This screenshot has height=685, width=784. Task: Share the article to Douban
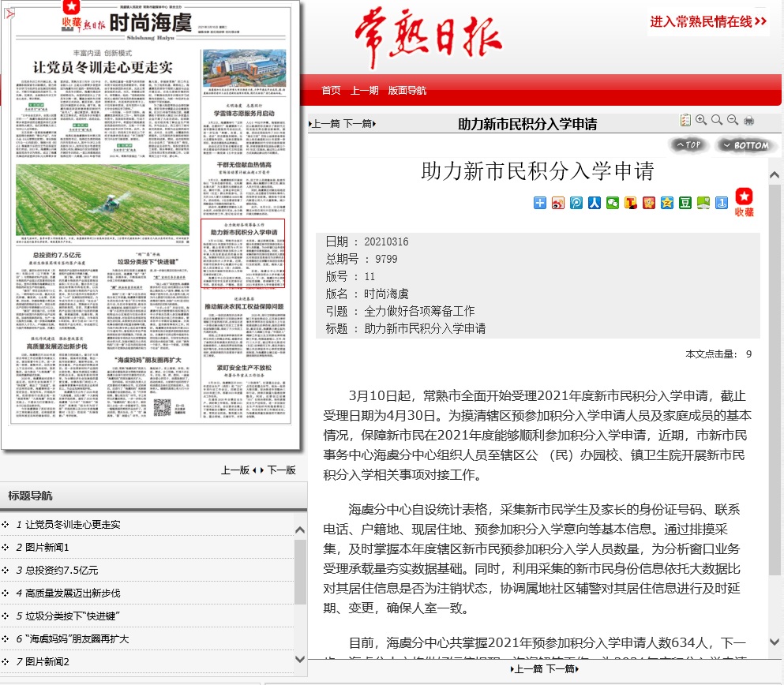click(x=685, y=203)
